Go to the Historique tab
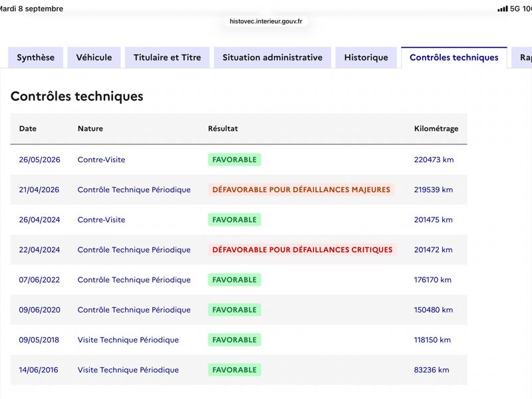532x399 pixels. [x=366, y=57]
